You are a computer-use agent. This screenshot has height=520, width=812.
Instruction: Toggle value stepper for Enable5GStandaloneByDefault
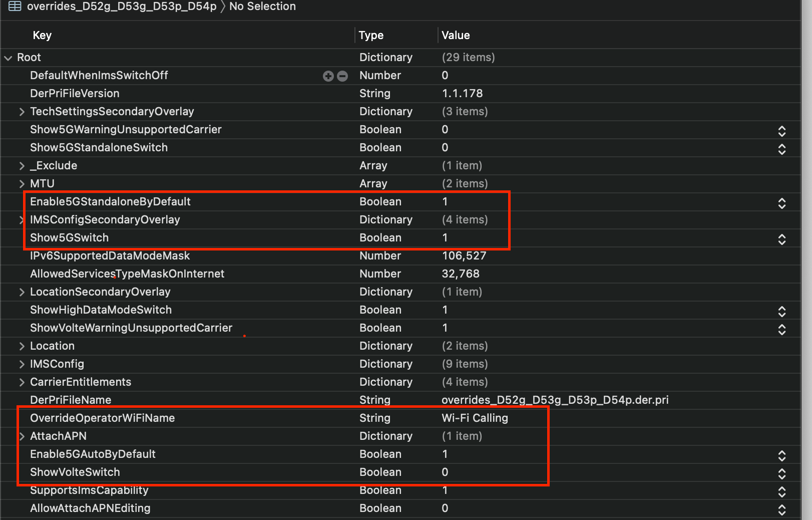781,203
